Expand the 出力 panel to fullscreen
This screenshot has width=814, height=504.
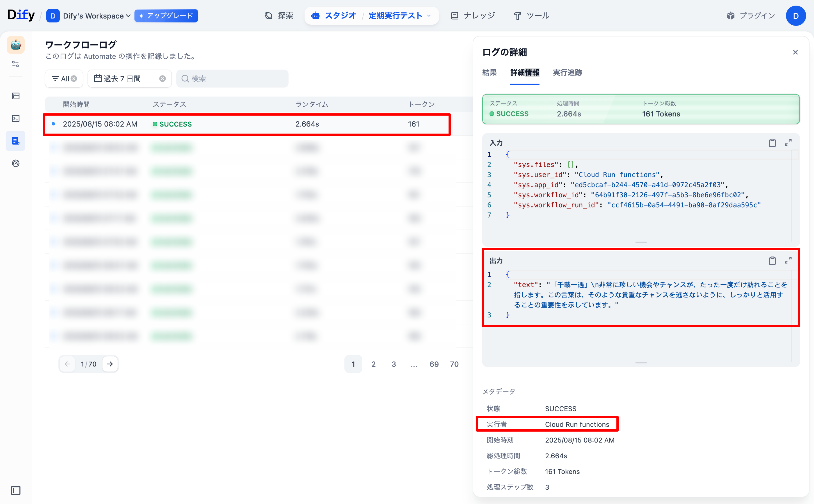(788, 260)
